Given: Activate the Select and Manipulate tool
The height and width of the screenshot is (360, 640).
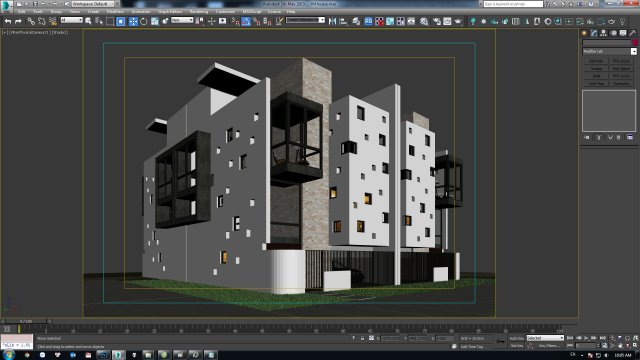Looking at the screenshot, I should pos(211,21).
